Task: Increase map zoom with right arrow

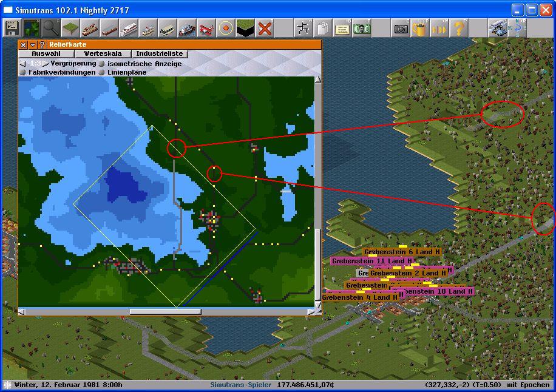Action: (x=46, y=64)
